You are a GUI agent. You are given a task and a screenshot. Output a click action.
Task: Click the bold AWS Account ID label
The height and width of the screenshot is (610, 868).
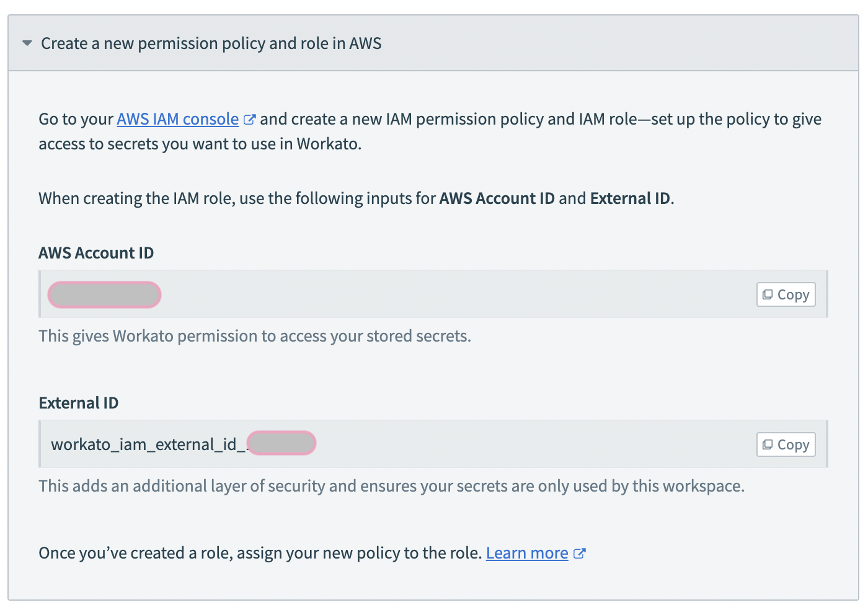(95, 252)
